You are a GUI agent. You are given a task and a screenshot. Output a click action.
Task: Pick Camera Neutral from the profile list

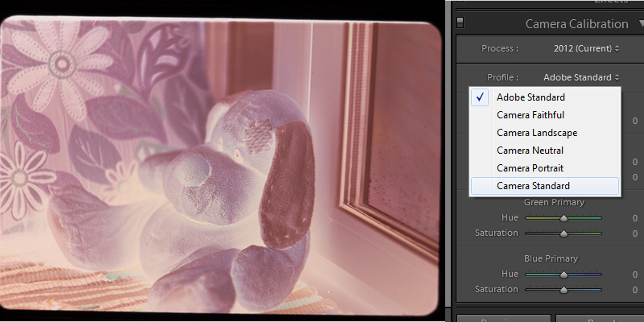[x=545, y=151]
